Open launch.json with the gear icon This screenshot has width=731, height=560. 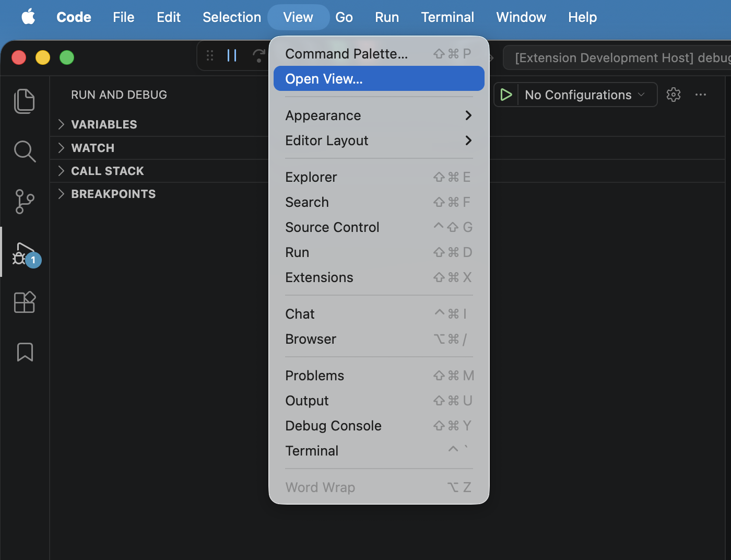(674, 95)
